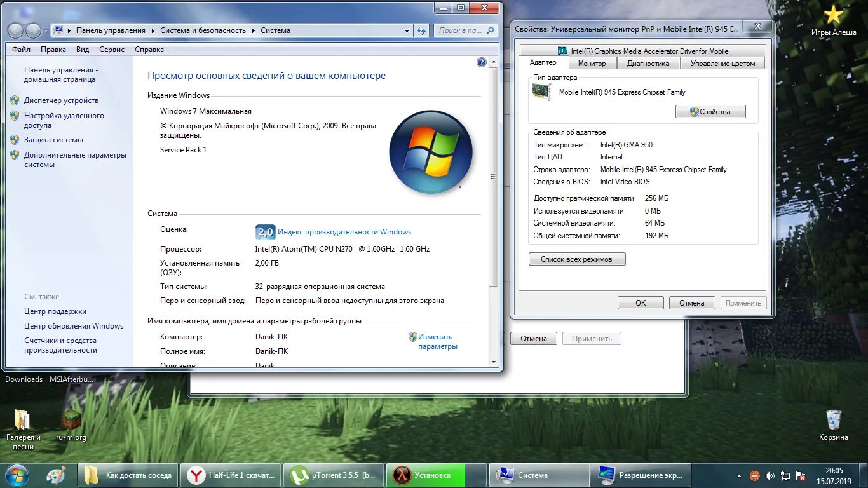Switch to the Диагностика tab
This screenshot has height=488, width=868.
click(648, 64)
